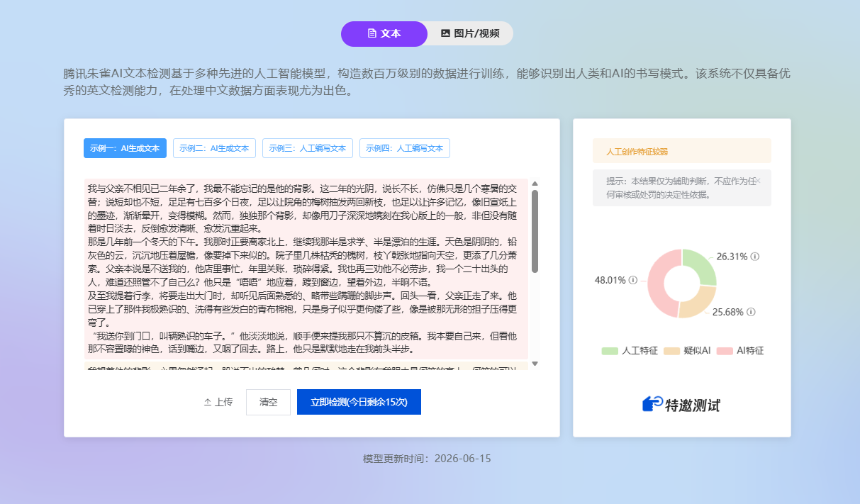Click the info icon beside 26.31%
The height and width of the screenshot is (504, 860).
tap(755, 257)
